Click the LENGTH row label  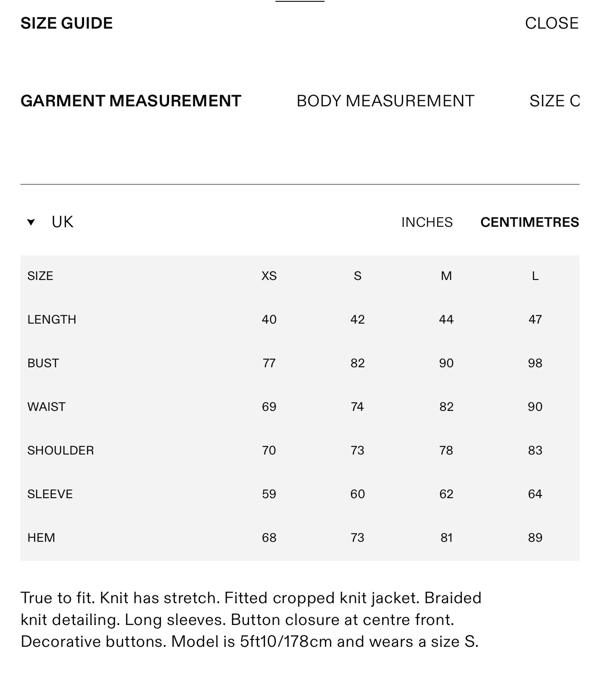click(52, 320)
